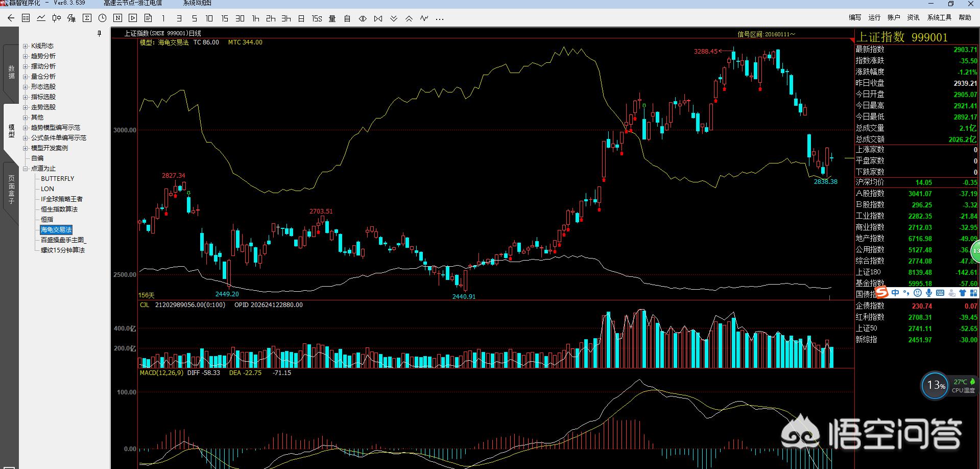Open the document page icon

[x=148, y=18]
